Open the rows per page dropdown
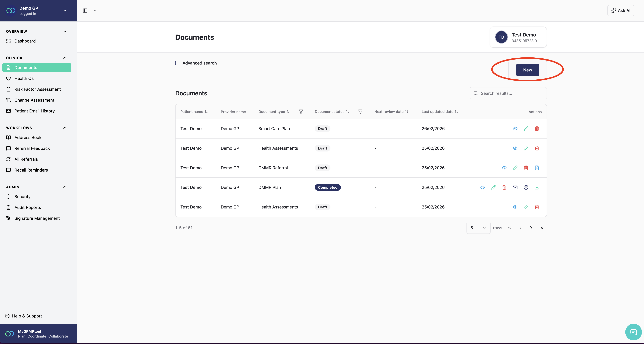The height and width of the screenshot is (344, 644). pos(478,228)
